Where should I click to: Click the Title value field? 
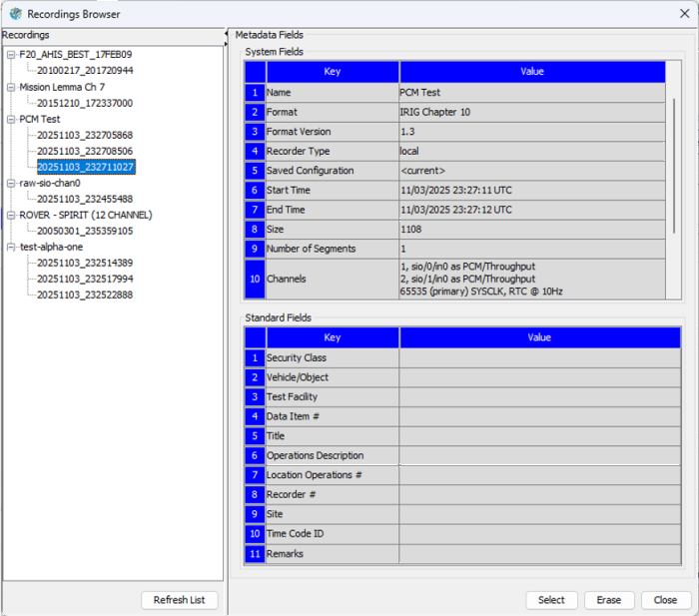pos(540,436)
